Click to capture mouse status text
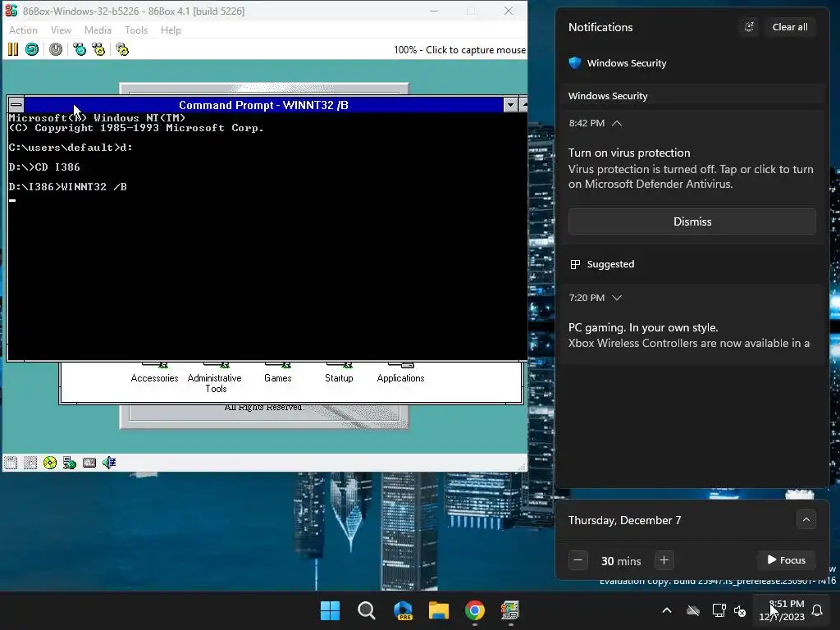This screenshot has width=840, height=630. (459, 50)
